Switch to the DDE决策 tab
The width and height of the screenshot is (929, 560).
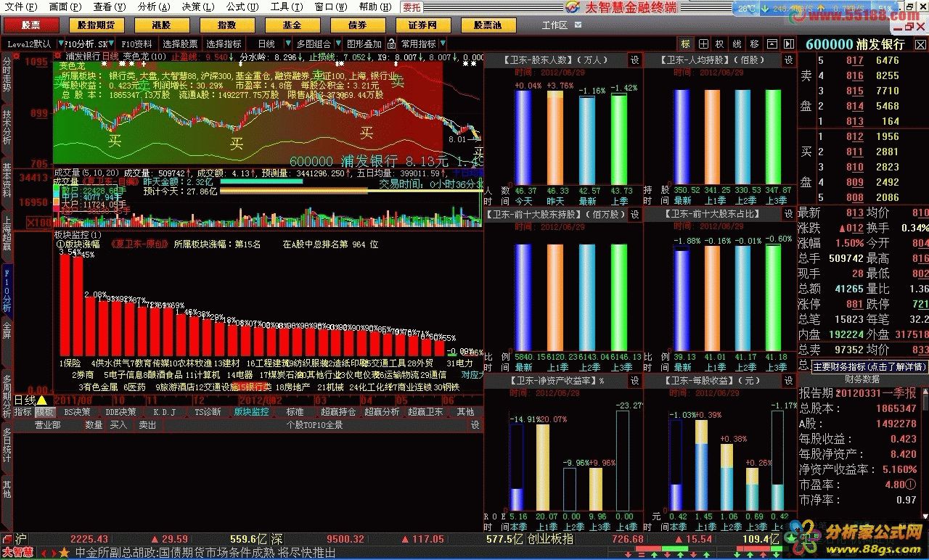click(120, 412)
